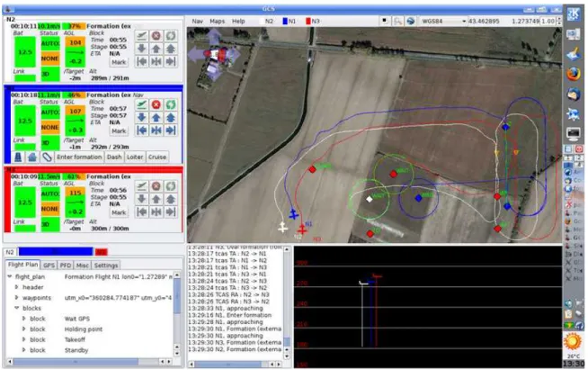Launch Firefox from the side panel

tap(574, 74)
